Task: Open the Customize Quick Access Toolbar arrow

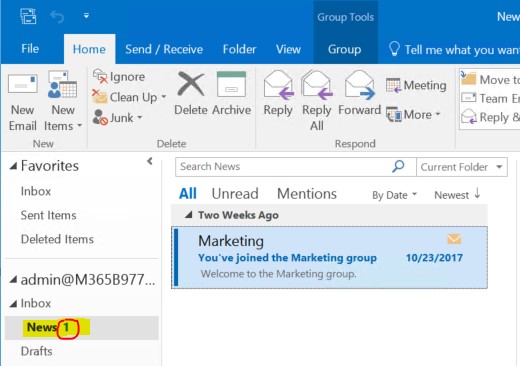Action: tap(86, 16)
